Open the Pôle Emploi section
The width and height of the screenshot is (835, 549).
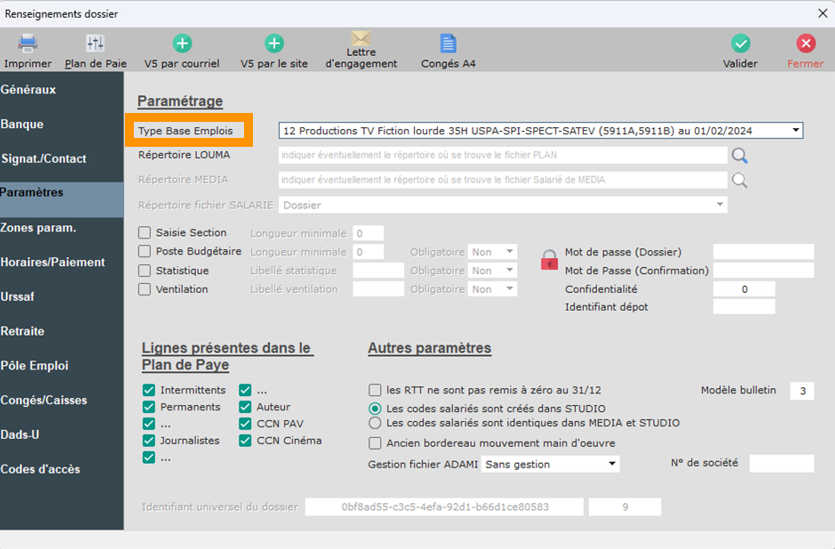[62, 366]
